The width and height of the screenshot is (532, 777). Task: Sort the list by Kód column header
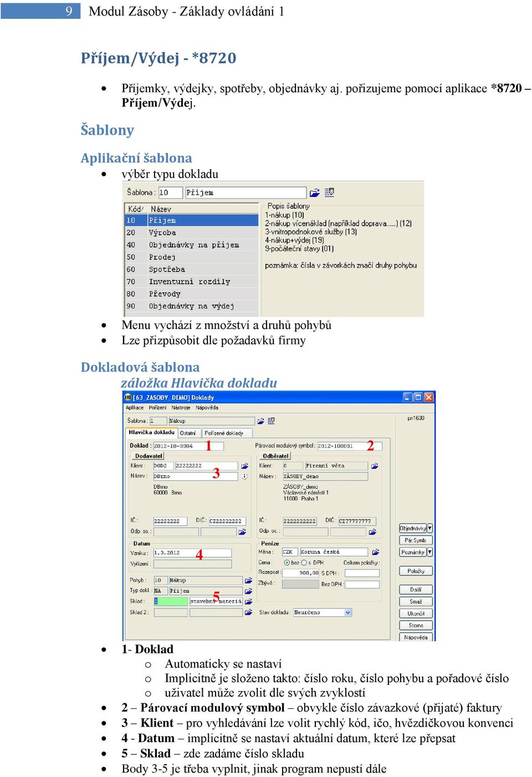pyautogui.click(x=135, y=209)
